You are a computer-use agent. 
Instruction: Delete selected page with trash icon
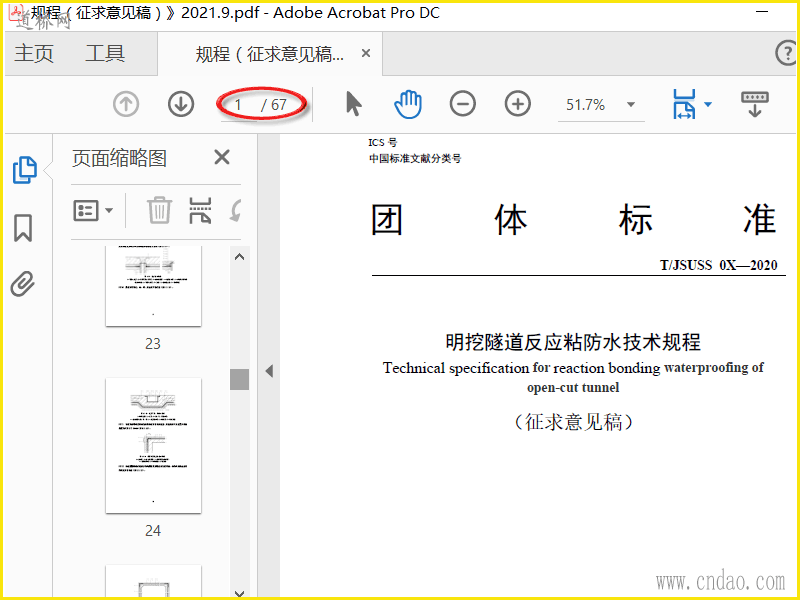click(x=159, y=210)
